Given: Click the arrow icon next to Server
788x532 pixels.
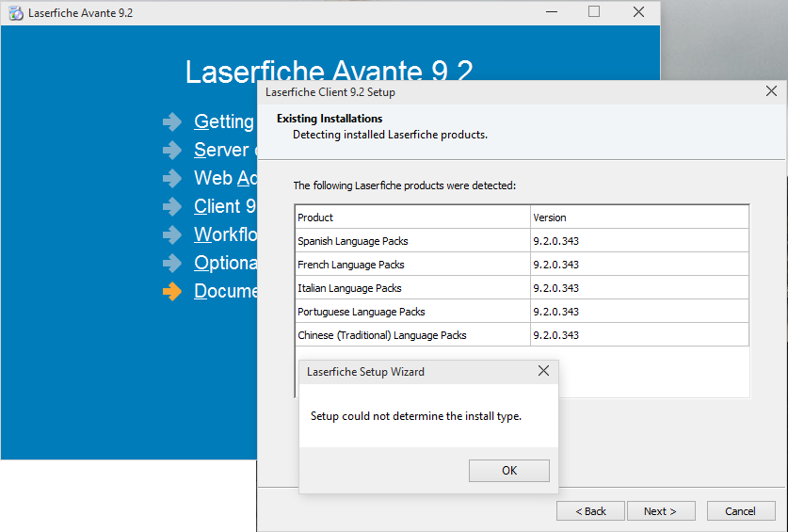Looking at the screenshot, I should click(x=172, y=151).
